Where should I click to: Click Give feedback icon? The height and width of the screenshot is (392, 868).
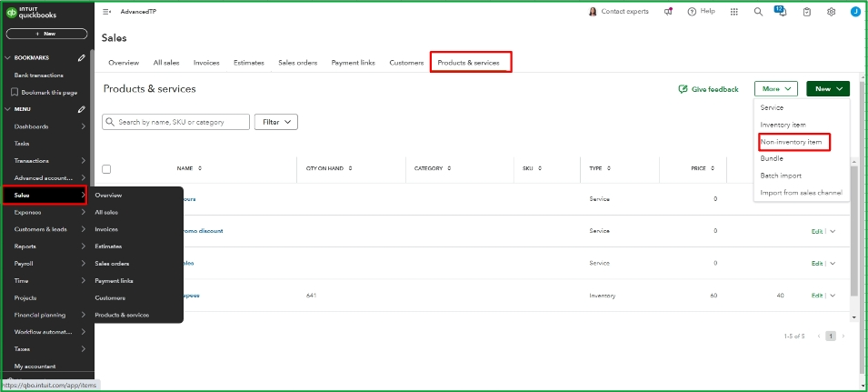click(683, 89)
